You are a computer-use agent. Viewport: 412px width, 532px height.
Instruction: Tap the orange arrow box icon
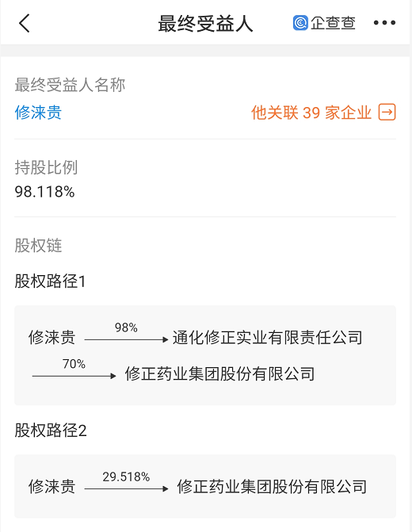click(x=387, y=113)
